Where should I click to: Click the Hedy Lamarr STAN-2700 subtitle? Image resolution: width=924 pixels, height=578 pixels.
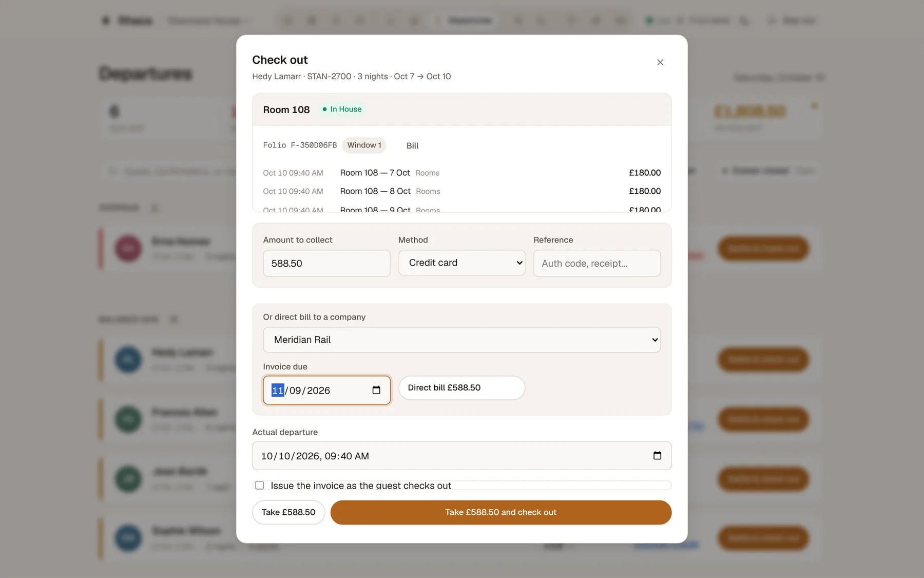pos(352,77)
